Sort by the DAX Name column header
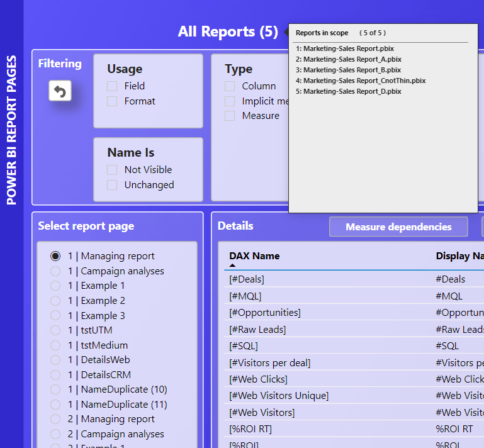Screen dimensions: 484x448 254,256
